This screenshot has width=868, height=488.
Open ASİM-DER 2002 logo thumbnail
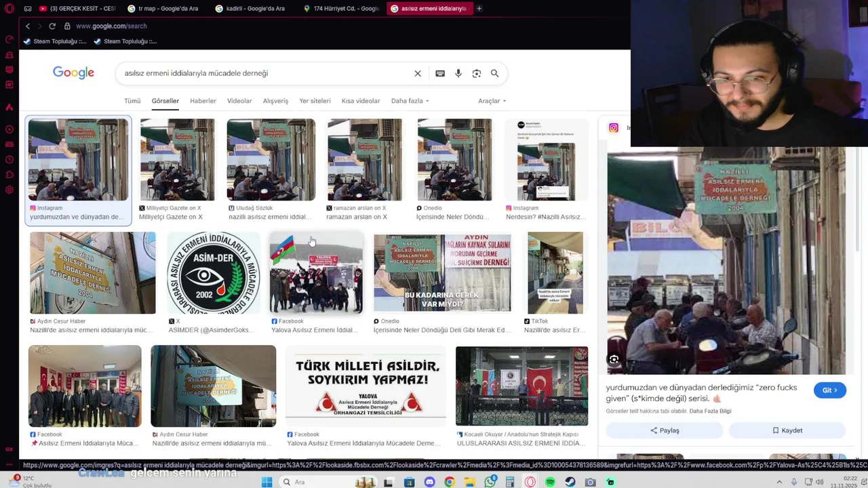[214, 273]
